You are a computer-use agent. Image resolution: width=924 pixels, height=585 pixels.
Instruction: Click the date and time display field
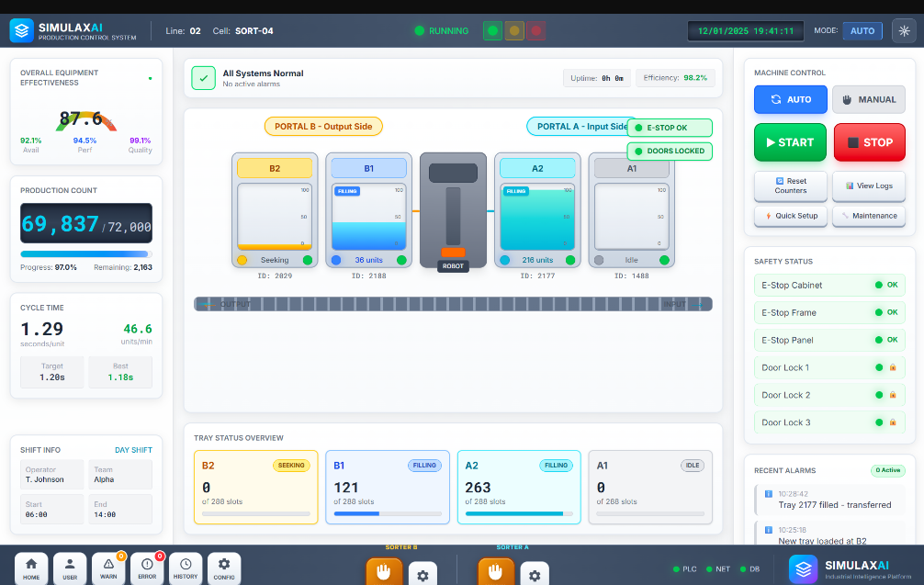point(745,30)
